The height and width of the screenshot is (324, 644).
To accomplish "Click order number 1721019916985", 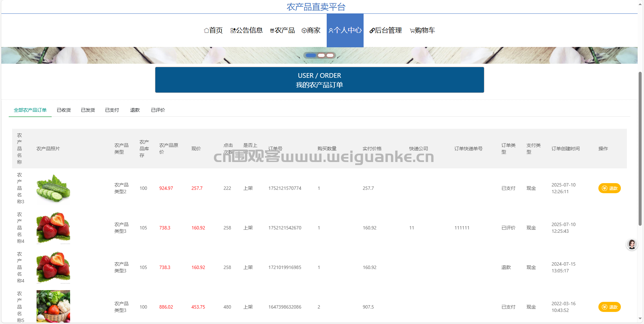I will tap(285, 267).
